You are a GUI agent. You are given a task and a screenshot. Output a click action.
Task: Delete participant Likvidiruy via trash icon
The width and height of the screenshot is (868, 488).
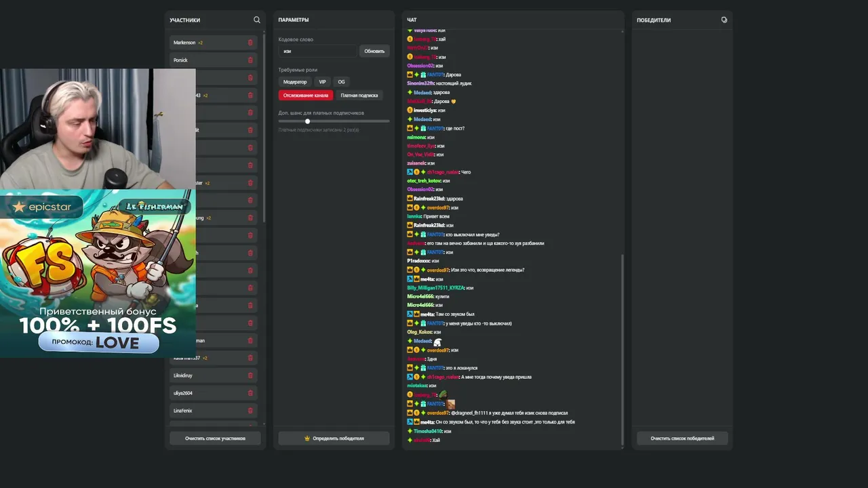point(250,375)
